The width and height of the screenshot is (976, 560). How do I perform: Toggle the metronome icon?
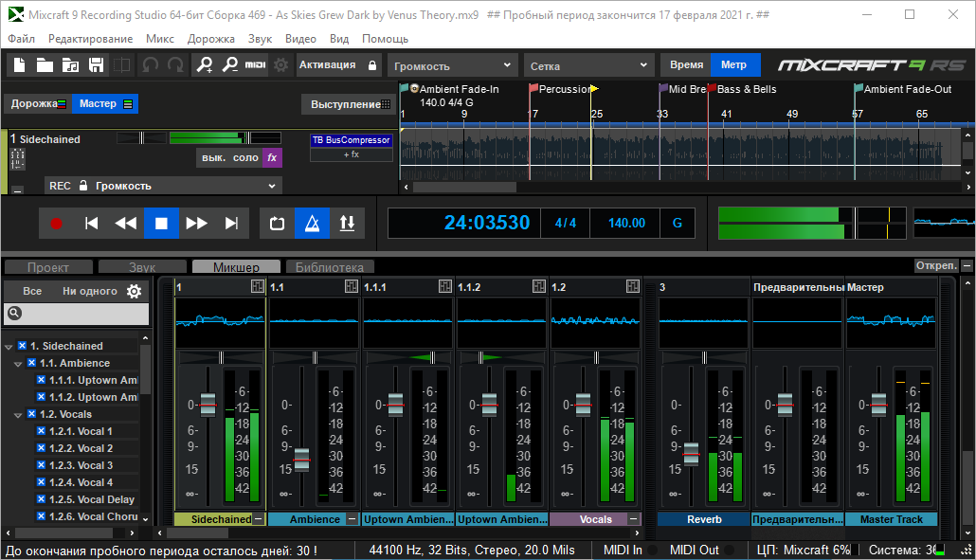(x=311, y=224)
